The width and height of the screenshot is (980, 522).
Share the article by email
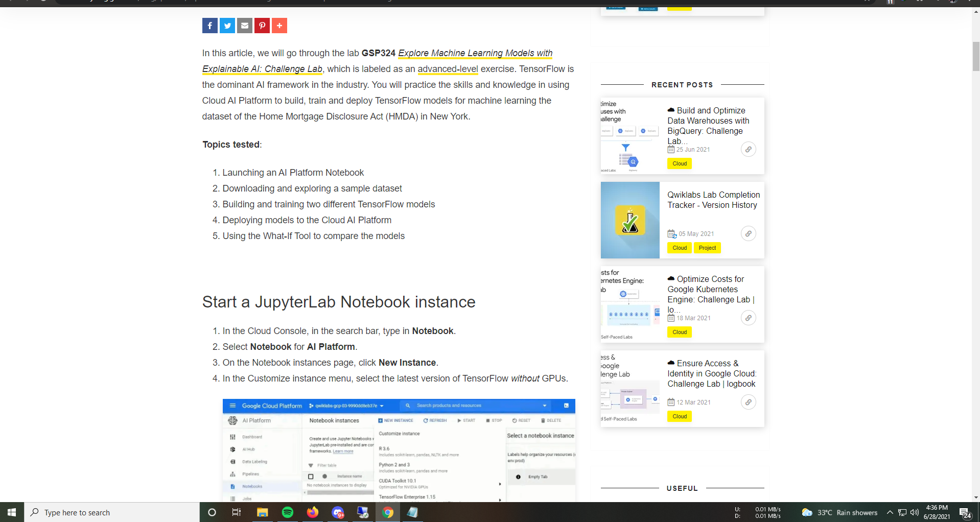pyautogui.click(x=245, y=26)
